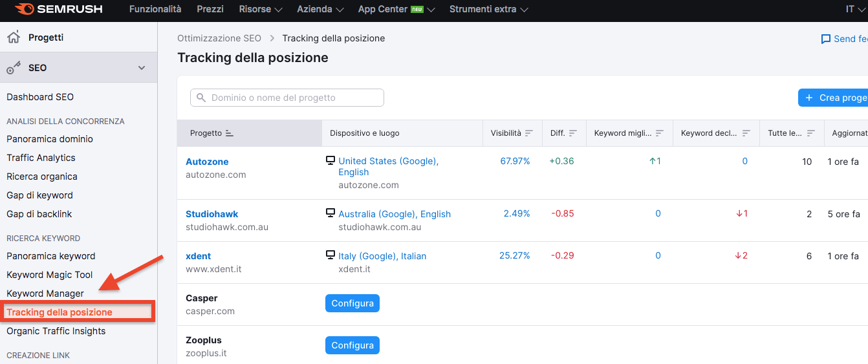The height and width of the screenshot is (364, 868).
Task: Click the Crea progetto button
Action: [x=834, y=98]
